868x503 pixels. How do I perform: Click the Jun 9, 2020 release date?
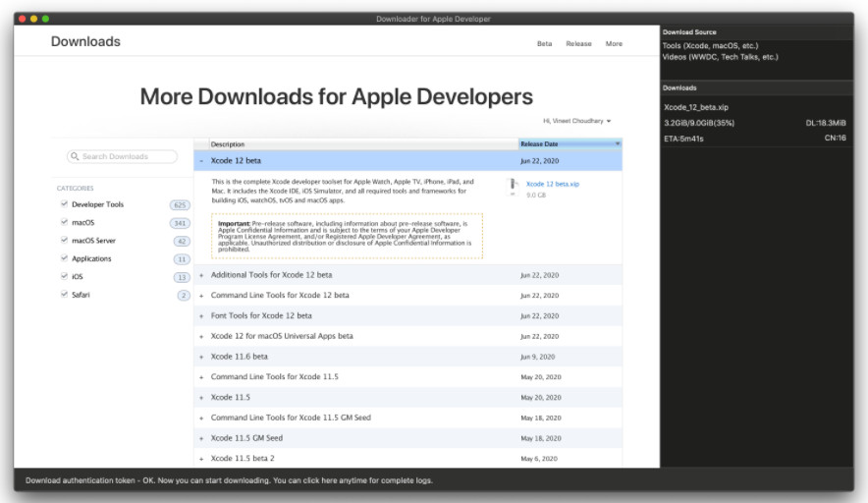[537, 357]
